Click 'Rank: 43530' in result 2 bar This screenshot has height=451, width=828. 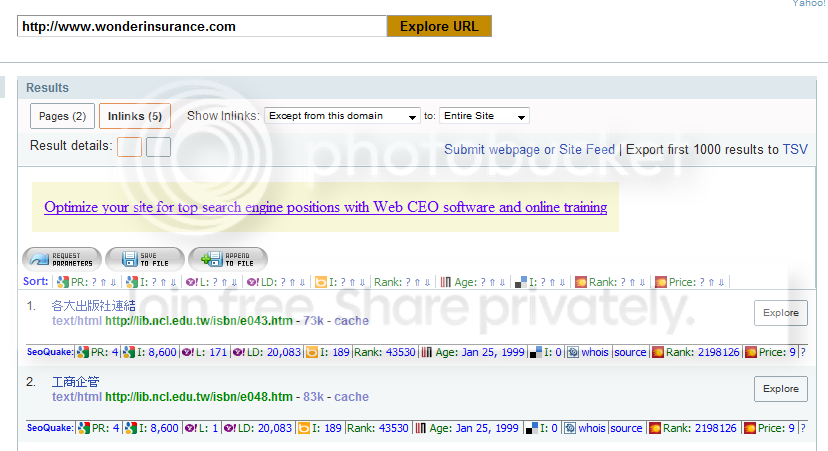(x=378, y=428)
